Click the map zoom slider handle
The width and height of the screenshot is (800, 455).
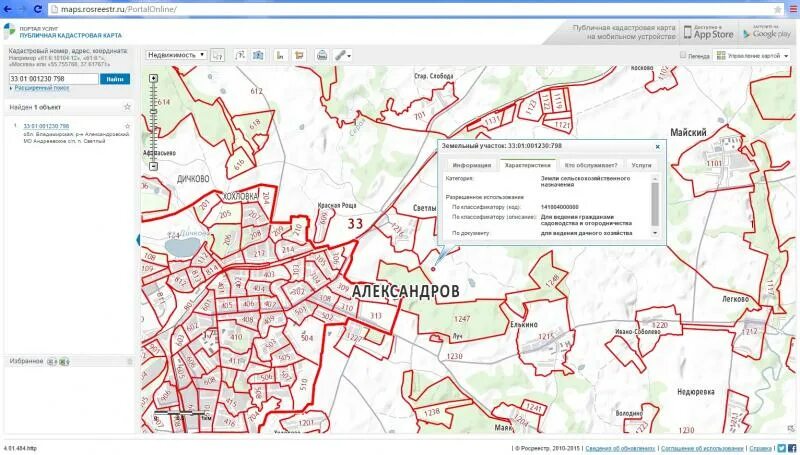coord(154,111)
